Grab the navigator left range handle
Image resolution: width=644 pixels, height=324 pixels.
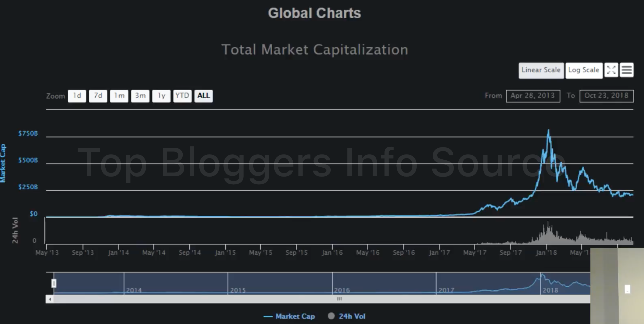pos(54,283)
